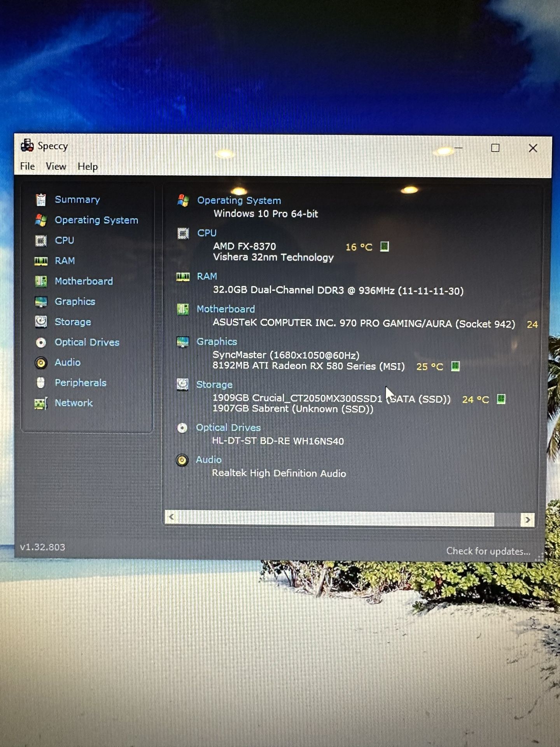
Task: Click Check for updates link
Action: pyautogui.click(x=488, y=551)
